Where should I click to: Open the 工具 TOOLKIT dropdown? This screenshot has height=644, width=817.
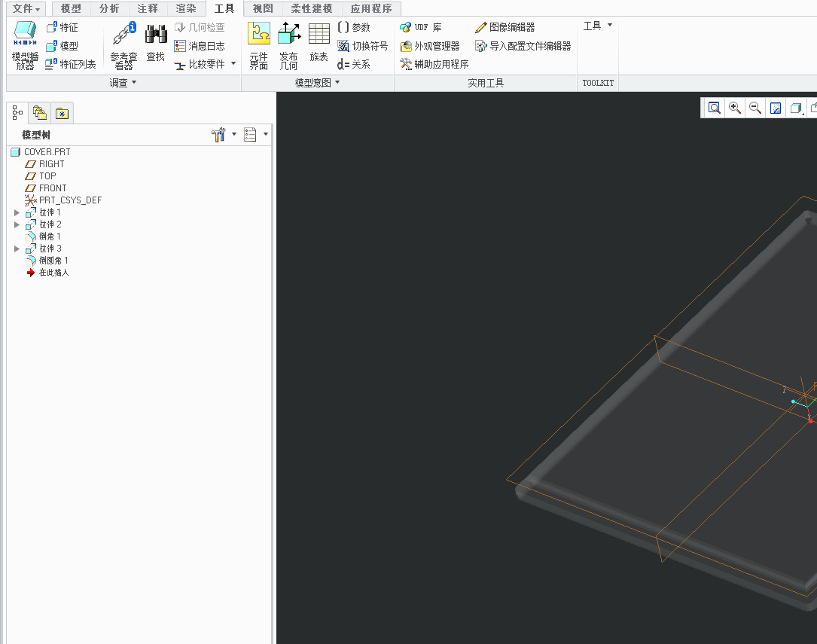click(598, 26)
